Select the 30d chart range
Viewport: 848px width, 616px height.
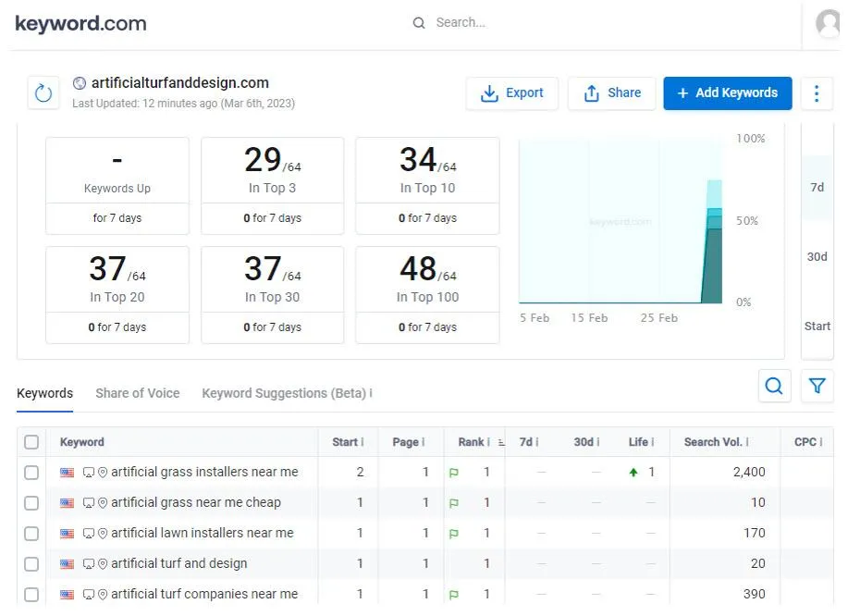817,256
